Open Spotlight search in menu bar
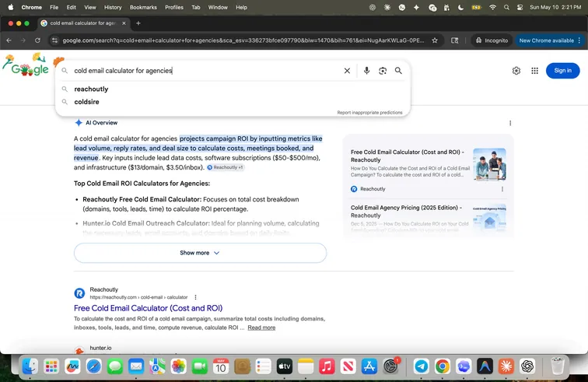This screenshot has height=382, width=588. [x=506, y=7]
